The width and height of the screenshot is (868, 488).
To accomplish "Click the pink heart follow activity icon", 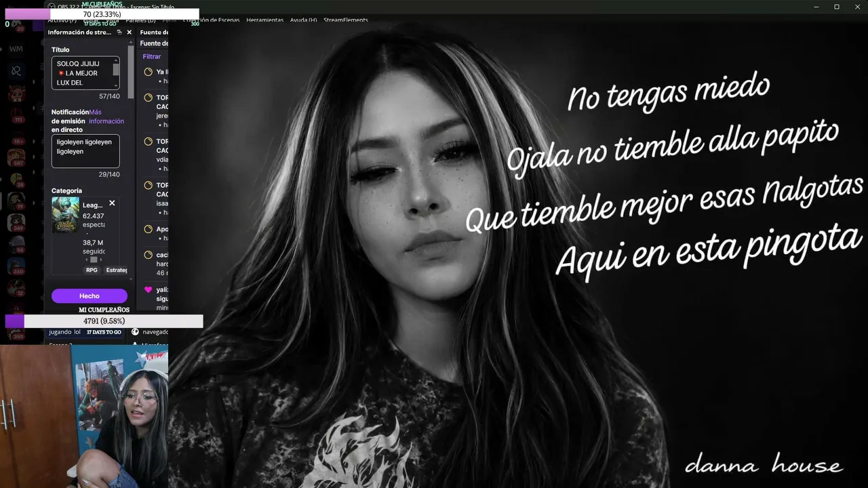I will (148, 290).
